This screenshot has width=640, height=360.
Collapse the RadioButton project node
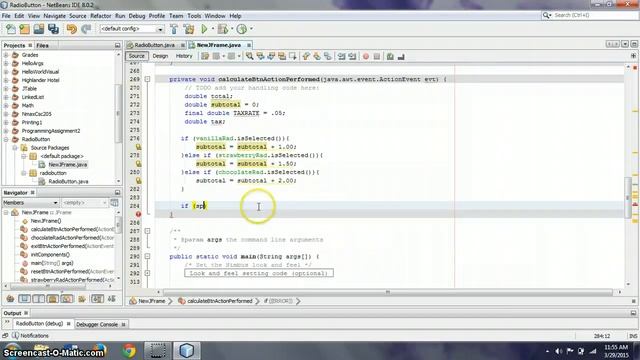(x=6, y=139)
